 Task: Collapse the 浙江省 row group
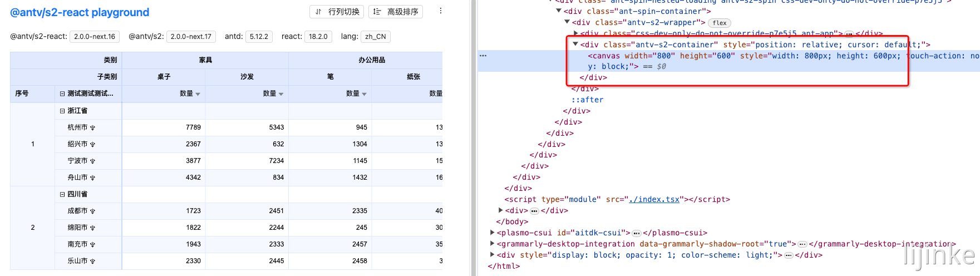[x=62, y=111]
